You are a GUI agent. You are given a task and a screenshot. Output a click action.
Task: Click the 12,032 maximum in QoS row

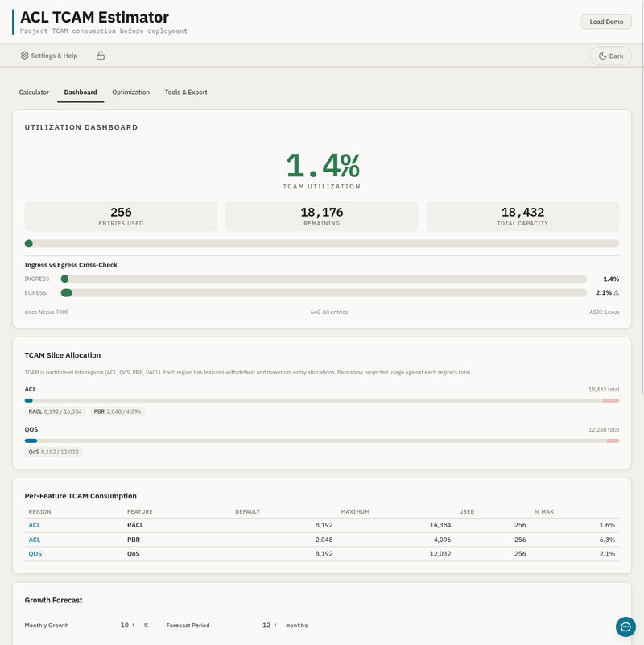[x=440, y=554]
